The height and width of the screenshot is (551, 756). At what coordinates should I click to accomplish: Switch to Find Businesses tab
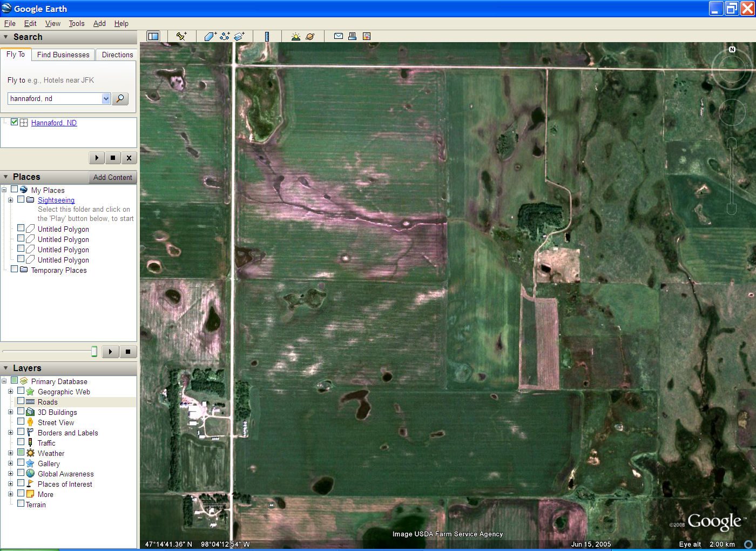(x=63, y=55)
